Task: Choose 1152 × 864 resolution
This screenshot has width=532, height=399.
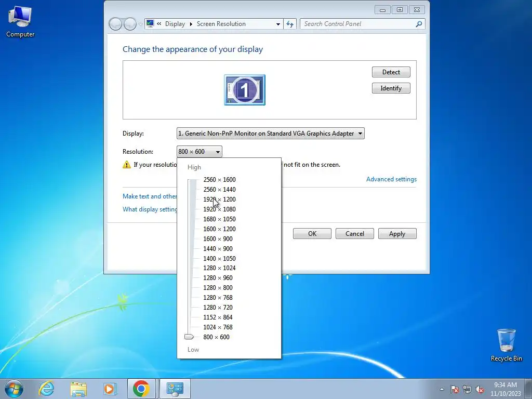Action: pos(218,317)
